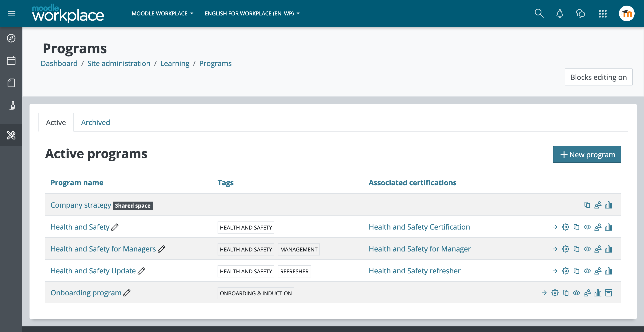Open English for Workplace language dropdown
644x332 pixels.
pyautogui.click(x=252, y=13)
